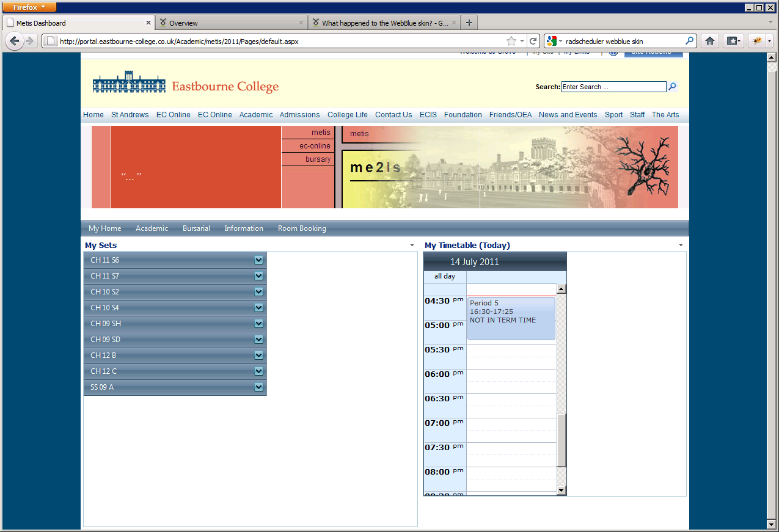Click the timetable vertical scrollbar thumb

[561, 440]
